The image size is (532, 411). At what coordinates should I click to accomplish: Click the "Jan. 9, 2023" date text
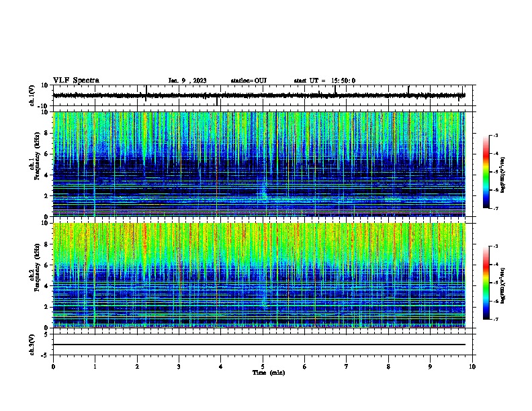(x=187, y=81)
